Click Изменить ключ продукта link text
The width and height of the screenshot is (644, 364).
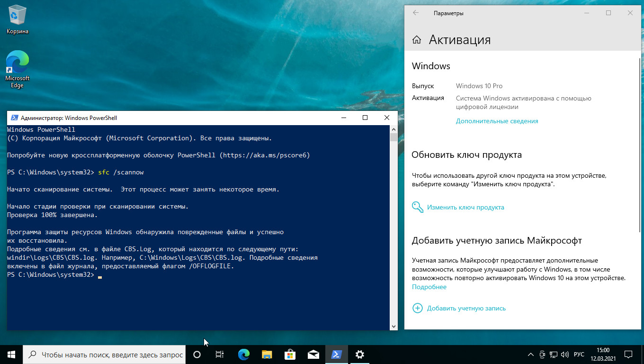click(x=465, y=207)
